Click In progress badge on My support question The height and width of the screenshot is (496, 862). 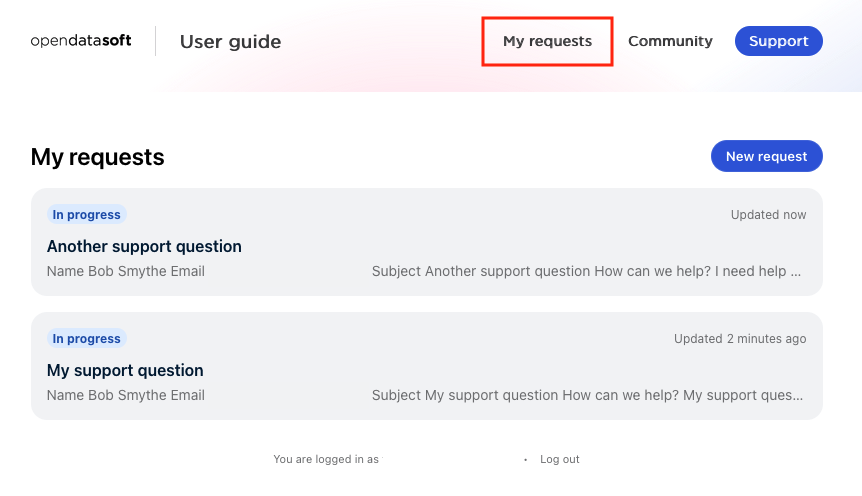click(x=87, y=338)
